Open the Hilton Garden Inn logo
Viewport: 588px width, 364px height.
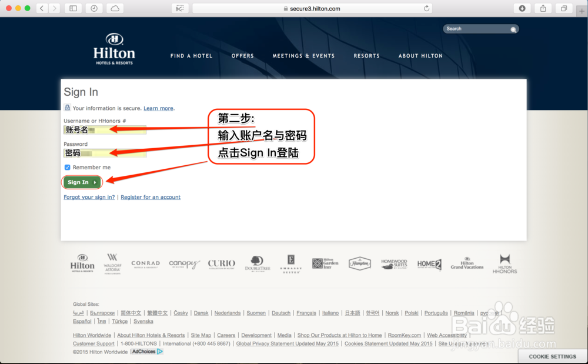pos(325,263)
